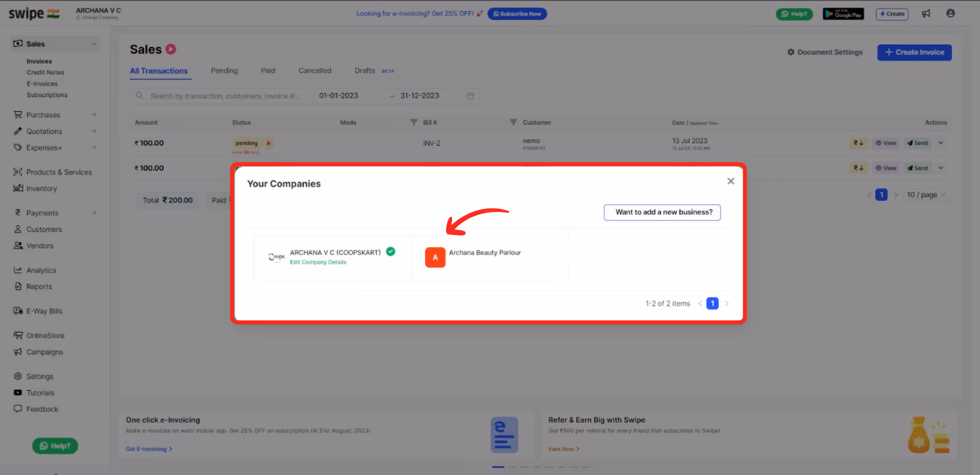Click Get E-Invoicing link
Screen dimensions: 980x475
pyautogui.click(x=149, y=449)
